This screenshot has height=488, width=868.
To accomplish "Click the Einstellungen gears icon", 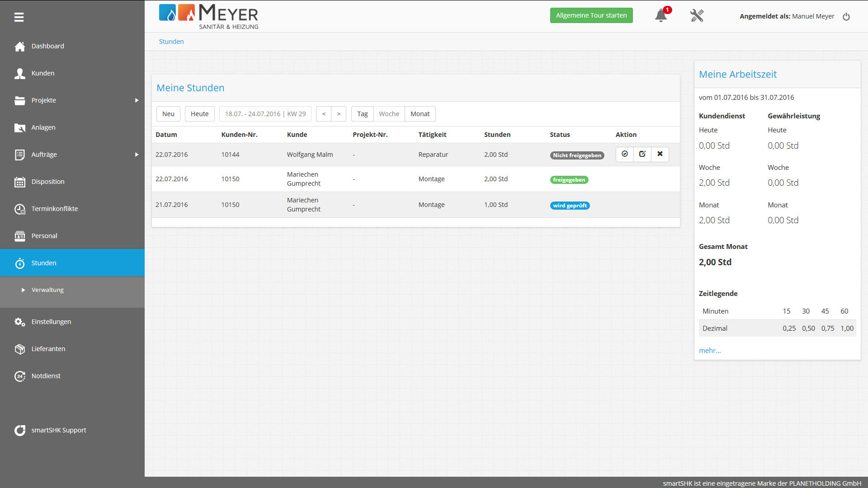I will (19, 322).
